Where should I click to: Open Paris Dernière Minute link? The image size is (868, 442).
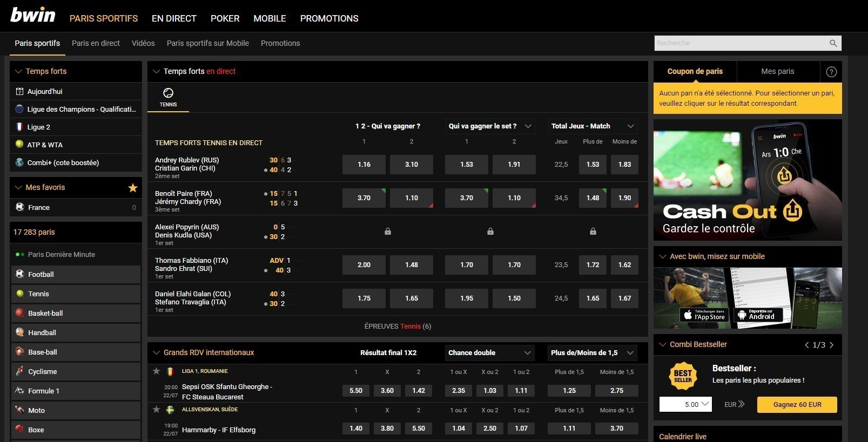(x=61, y=254)
